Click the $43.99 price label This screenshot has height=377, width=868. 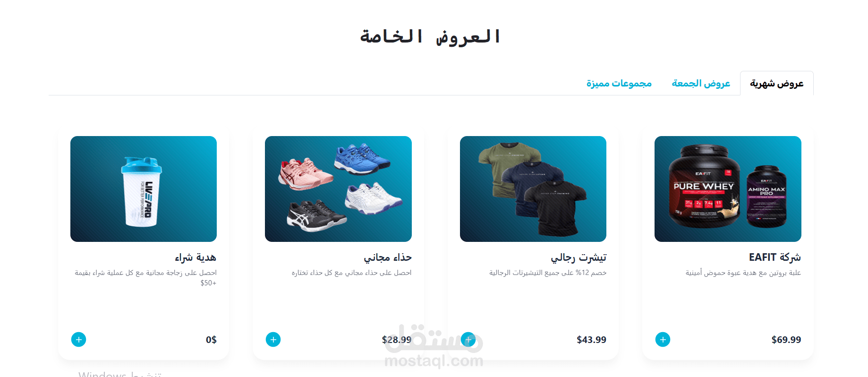tap(591, 340)
